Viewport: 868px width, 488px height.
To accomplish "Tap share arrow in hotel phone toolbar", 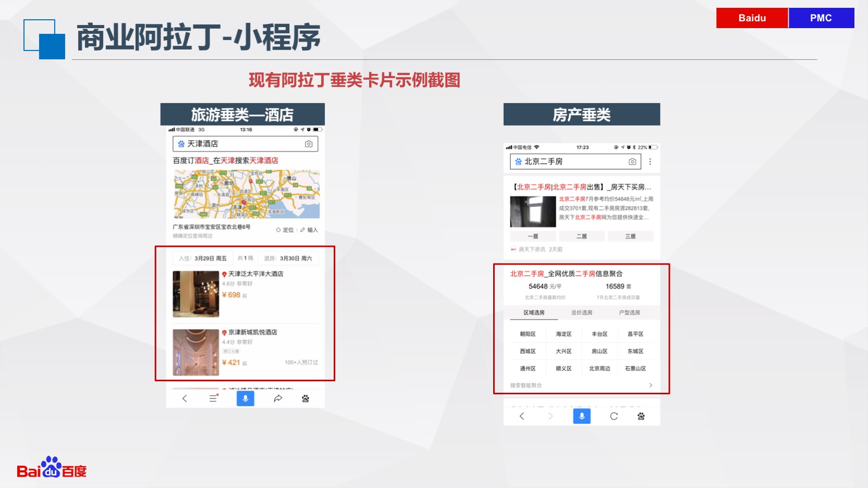I will 278,398.
